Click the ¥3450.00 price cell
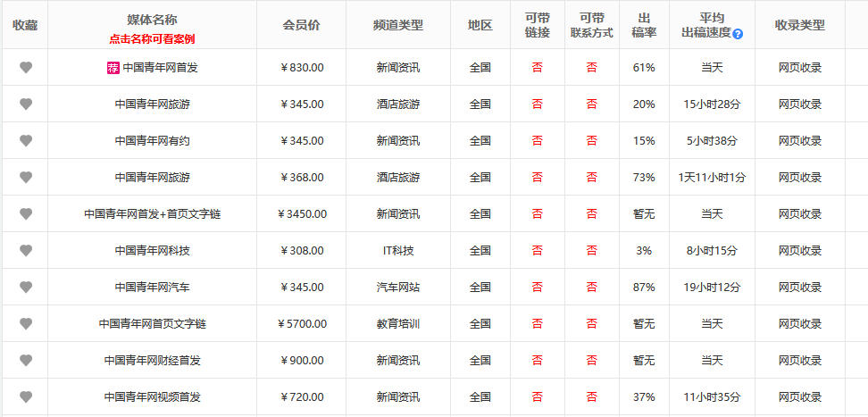 (x=302, y=214)
